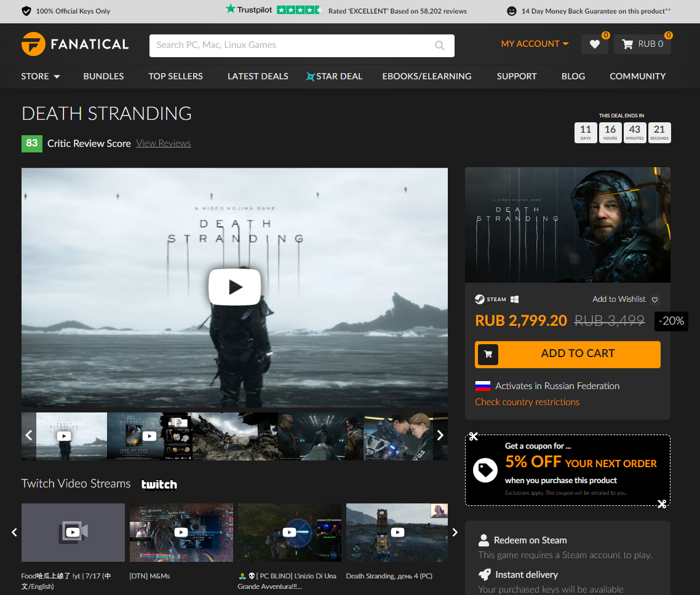This screenshot has height=595, width=700.
Task: Click the -20% discount badge
Action: [x=671, y=321]
